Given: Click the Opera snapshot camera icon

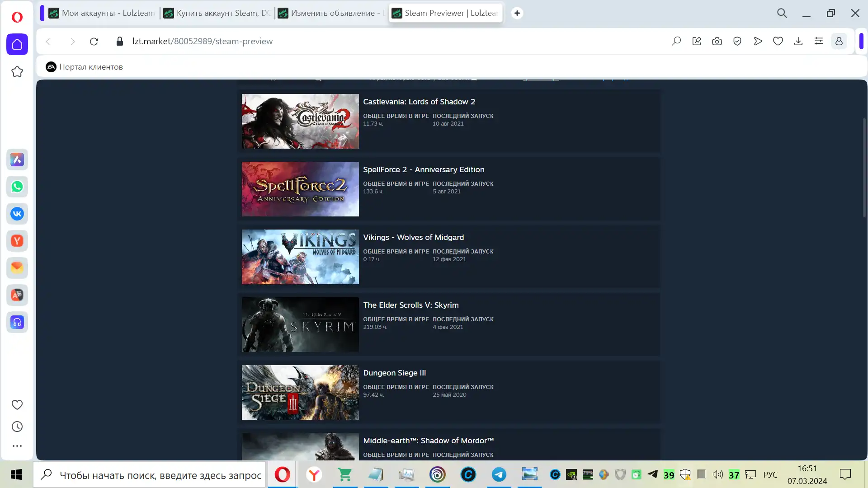Looking at the screenshot, I should pos(717,41).
